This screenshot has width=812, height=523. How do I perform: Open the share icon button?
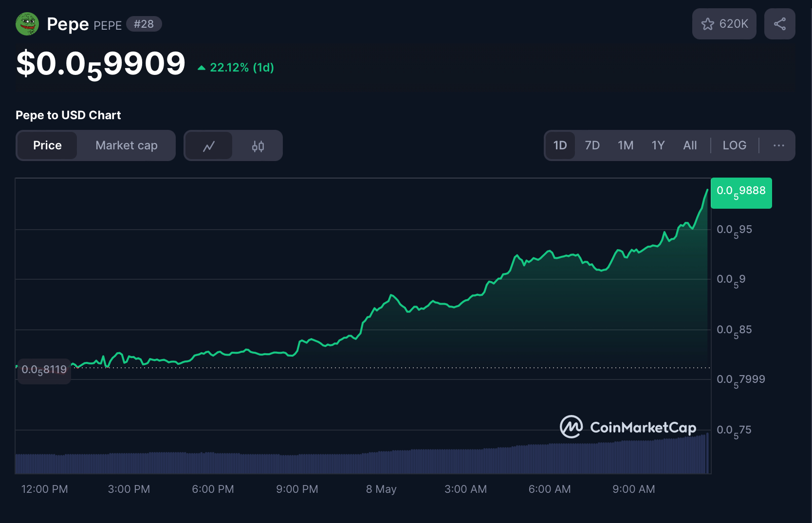pyautogui.click(x=779, y=24)
